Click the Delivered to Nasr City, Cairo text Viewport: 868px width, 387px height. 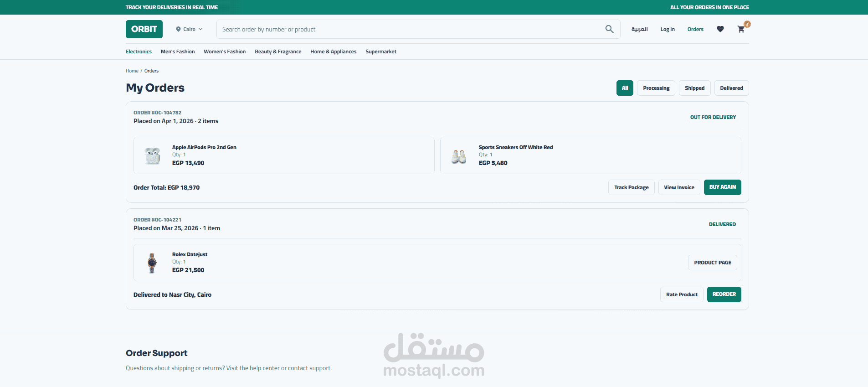172,294
